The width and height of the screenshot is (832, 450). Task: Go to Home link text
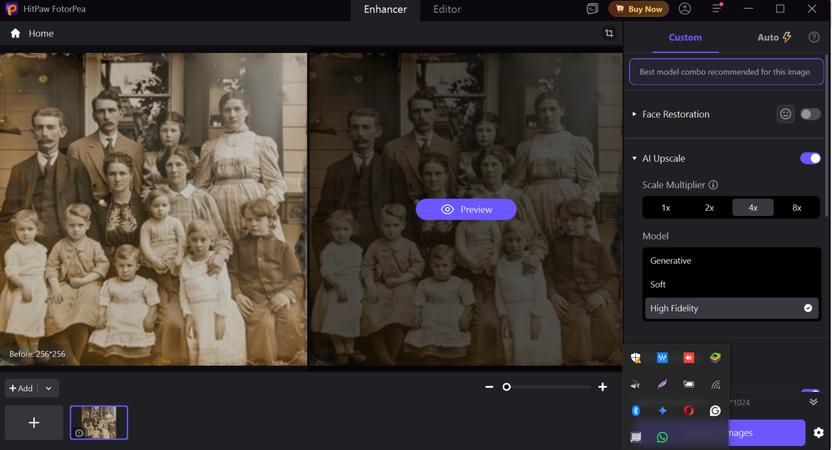pos(41,33)
